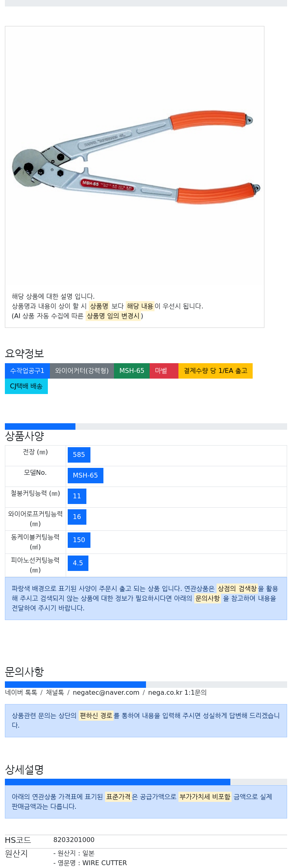The image size is (292, 868).
Task: Click the 결제수량 당 1/EA 출고 badge
Action: click(215, 371)
